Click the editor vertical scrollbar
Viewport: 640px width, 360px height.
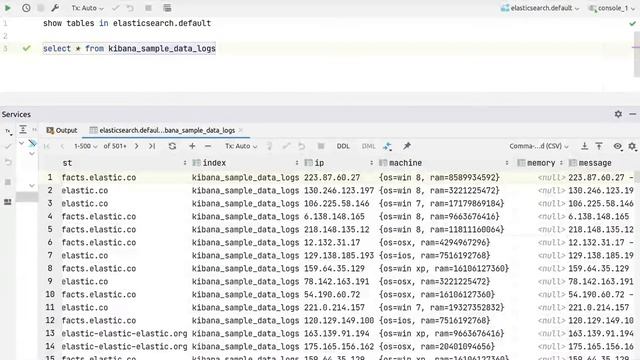coord(636,54)
